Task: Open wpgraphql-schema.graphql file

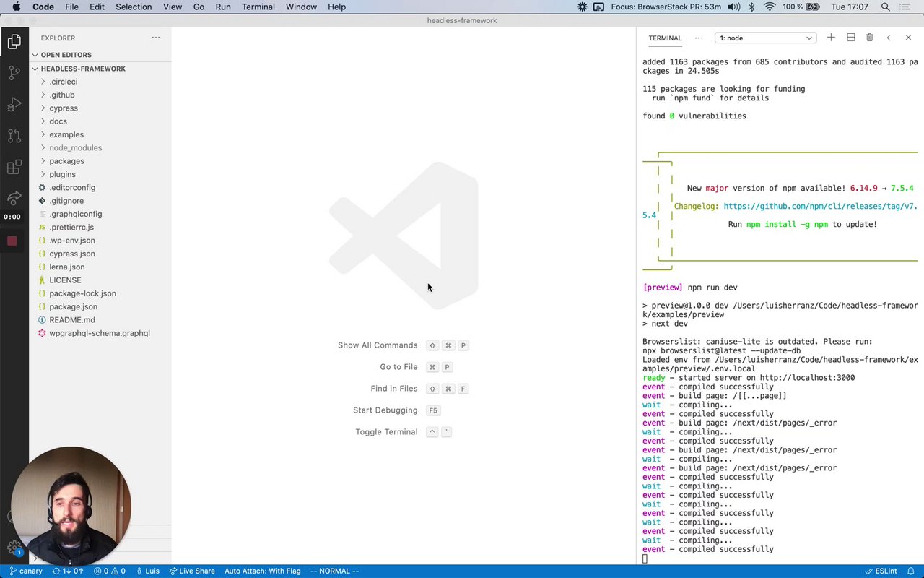Action: (100, 333)
